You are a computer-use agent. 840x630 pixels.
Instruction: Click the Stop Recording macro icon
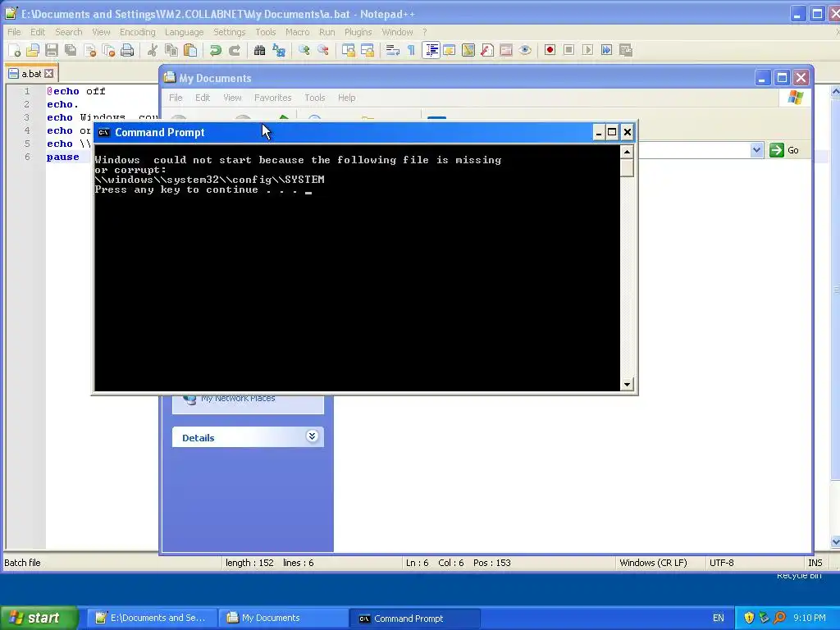(569, 50)
